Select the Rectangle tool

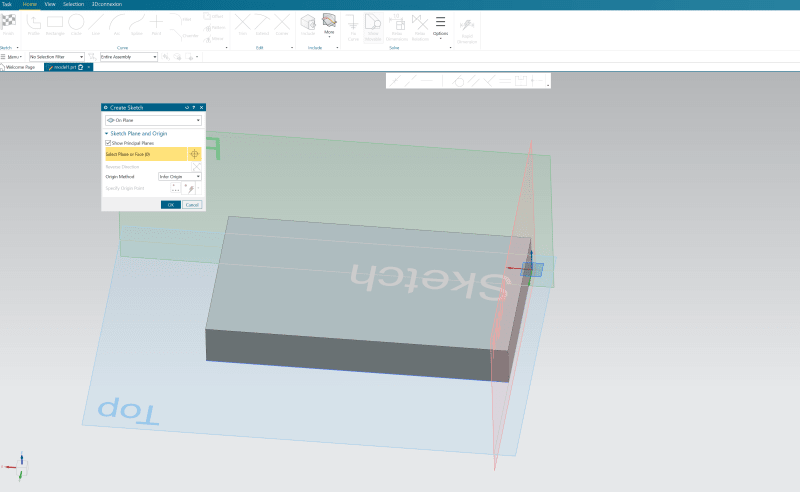55,22
